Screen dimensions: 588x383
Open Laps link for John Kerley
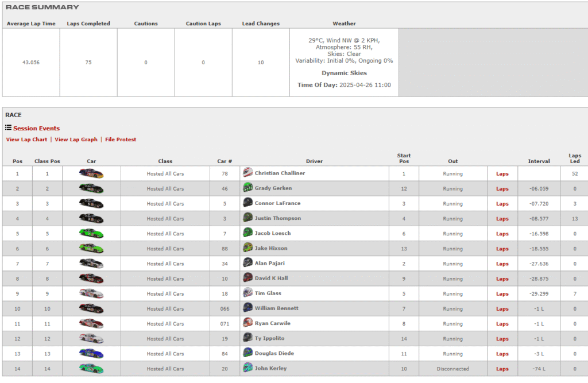[x=502, y=369]
